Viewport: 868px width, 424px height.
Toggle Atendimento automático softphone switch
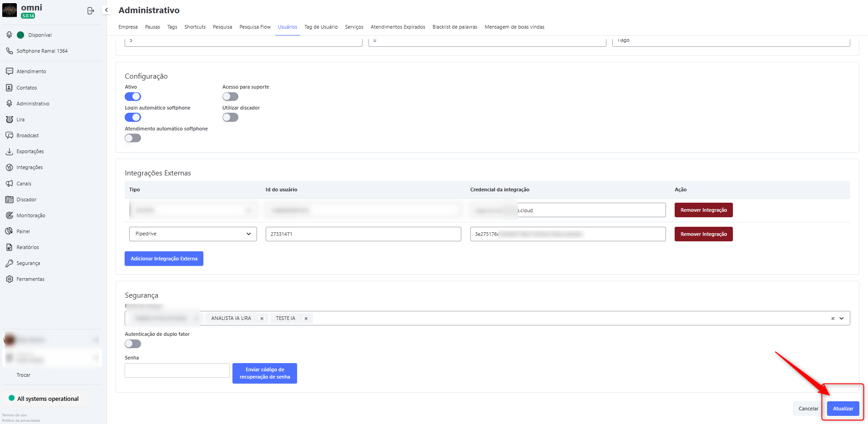133,138
